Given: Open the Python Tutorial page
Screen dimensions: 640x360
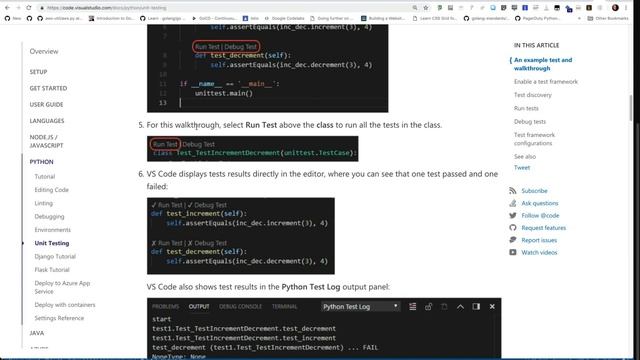Looking at the screenshot, I should click(44, 177).
